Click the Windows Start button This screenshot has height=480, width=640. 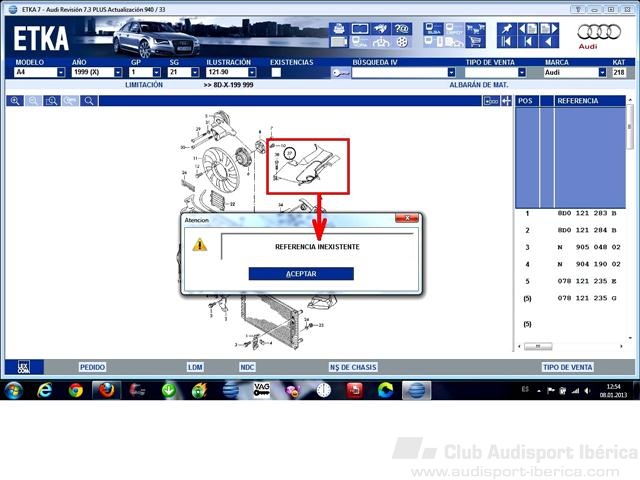point(13,391)
